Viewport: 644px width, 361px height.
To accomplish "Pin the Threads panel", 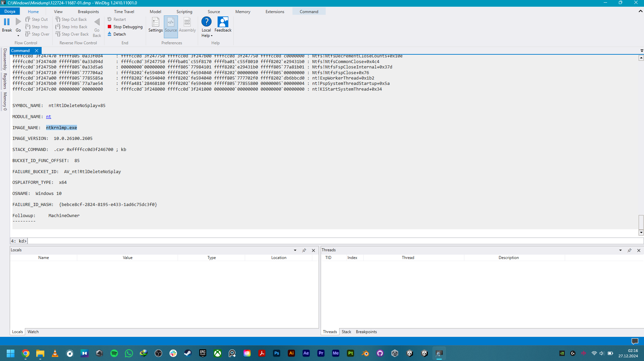I will coord(630,250).
